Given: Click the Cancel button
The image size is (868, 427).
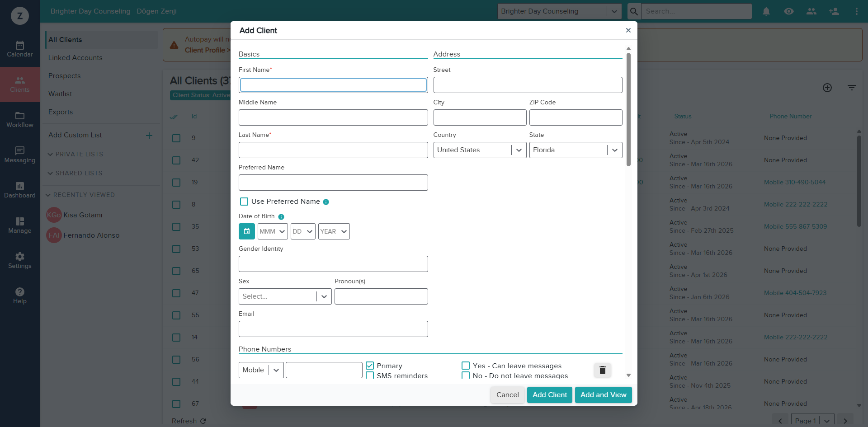Looking at the screenshot, I should [x=508, y=395].
